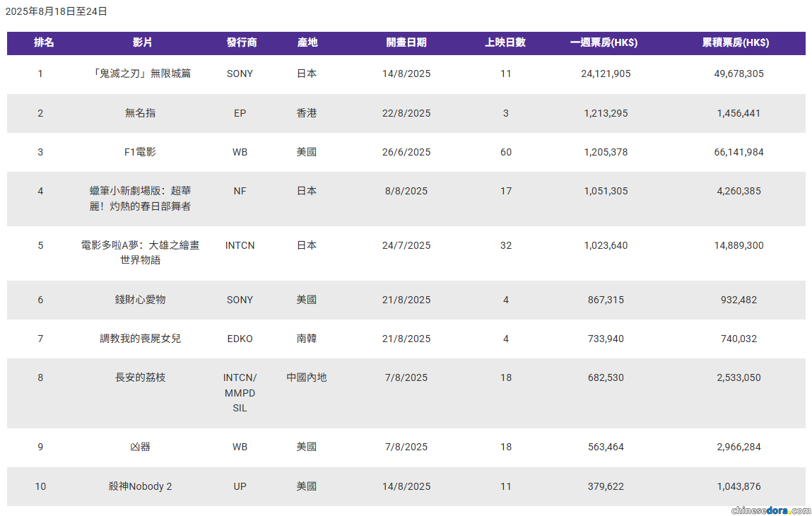The width and height of the screenshot is (812, 516).
Task: Click the F1電影 film title
Action: tap(140, 152)
